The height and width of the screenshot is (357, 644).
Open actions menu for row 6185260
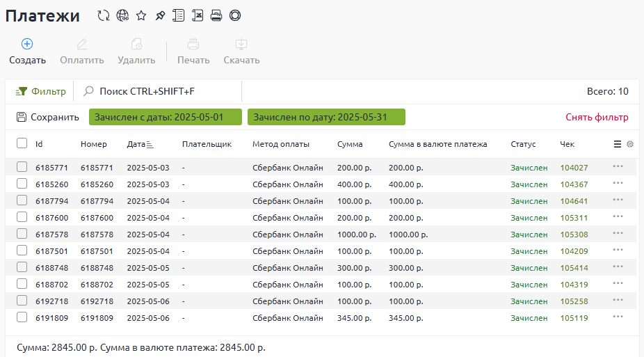pos(618,183)
